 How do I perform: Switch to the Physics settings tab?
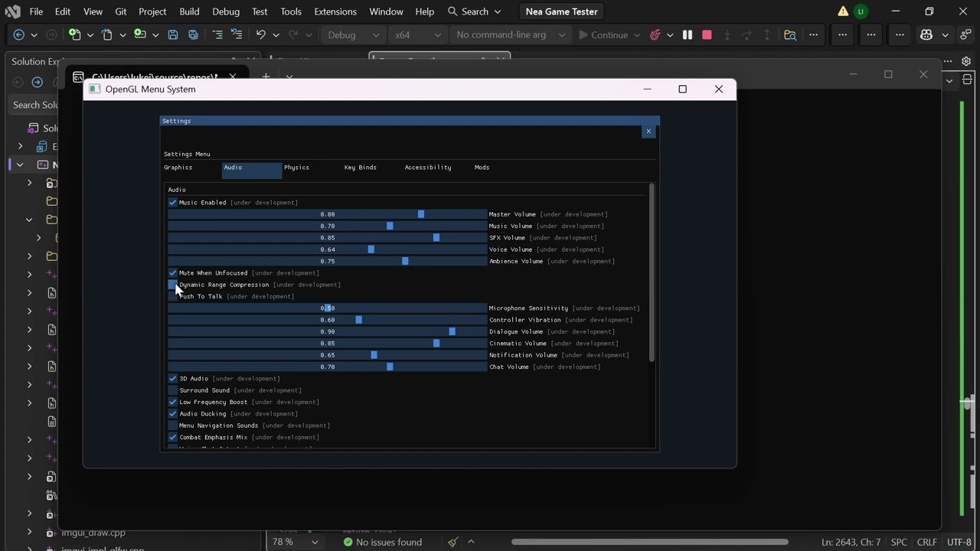pyautogui.click(x=297, y=168)
